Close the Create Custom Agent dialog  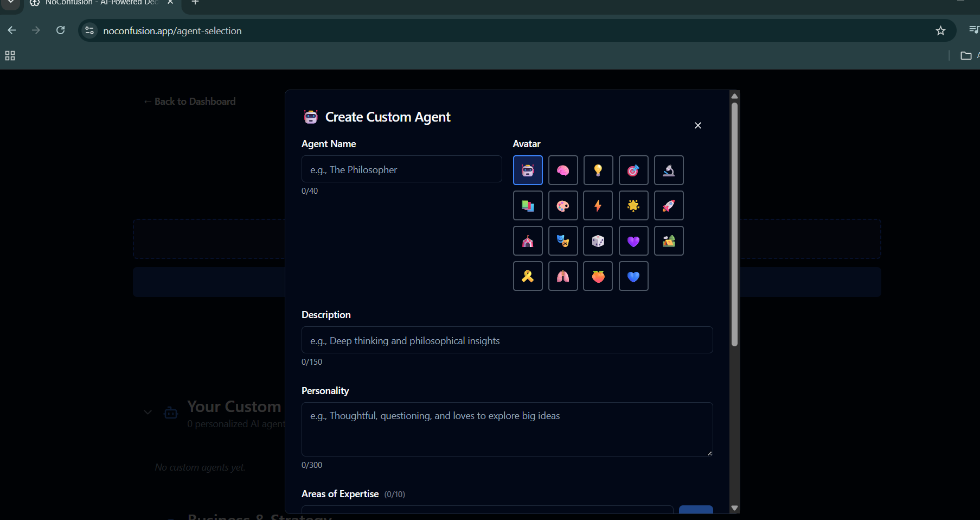[x=698, y=125]
